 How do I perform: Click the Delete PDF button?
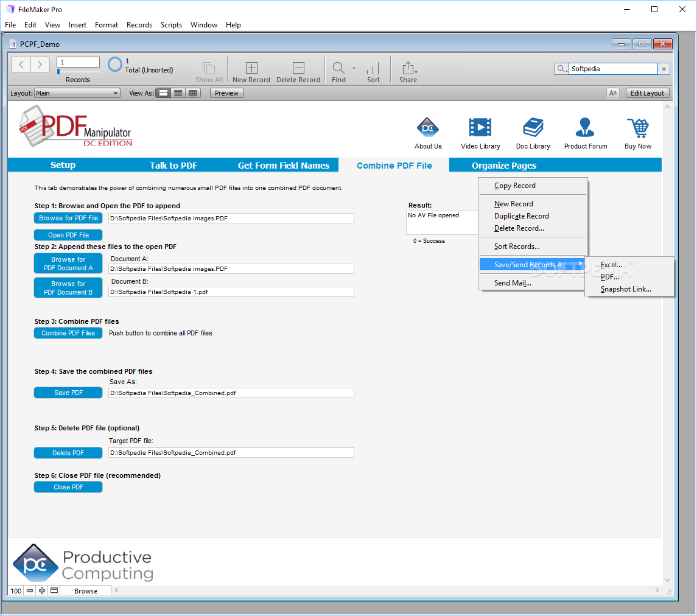[68, 452]
